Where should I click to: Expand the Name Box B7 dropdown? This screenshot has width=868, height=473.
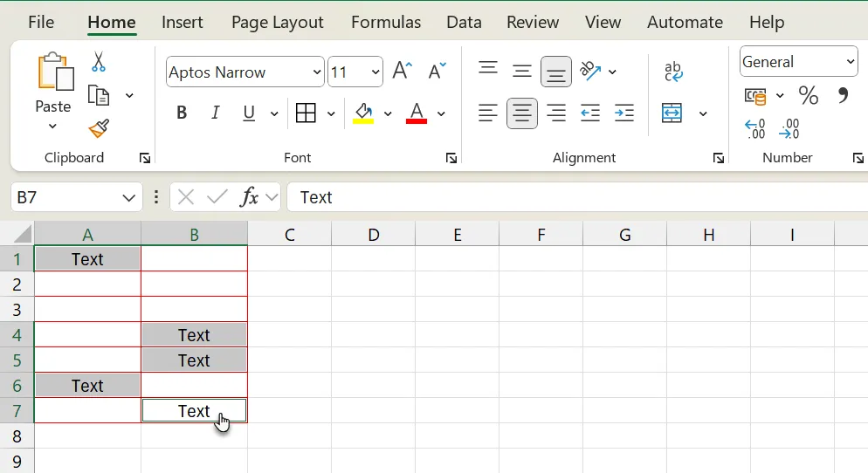(128, 197)
